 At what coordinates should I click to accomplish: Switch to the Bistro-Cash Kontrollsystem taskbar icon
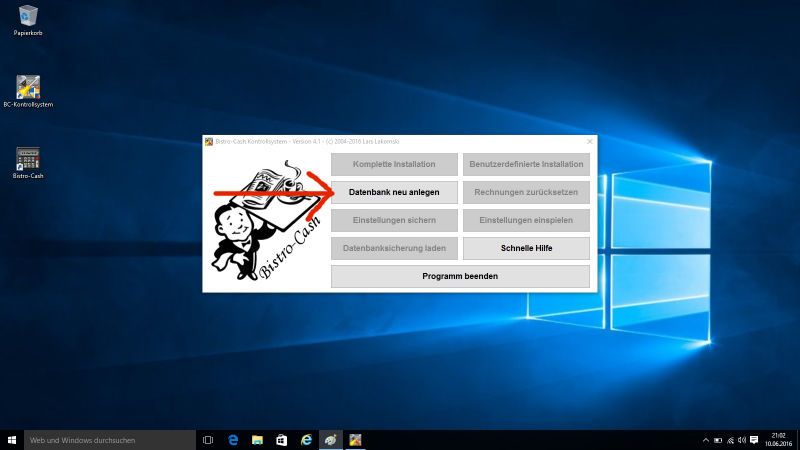(x=355, y=440)
